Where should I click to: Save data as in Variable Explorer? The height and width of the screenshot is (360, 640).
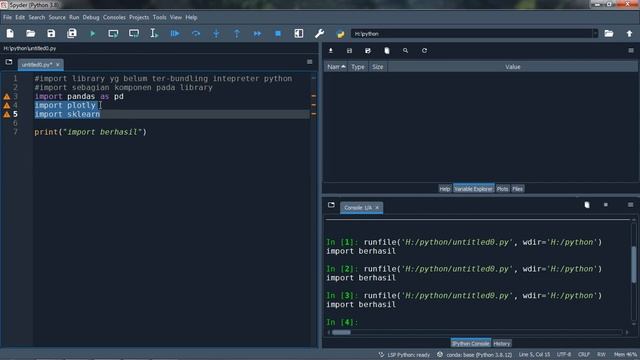coord(368,51)
